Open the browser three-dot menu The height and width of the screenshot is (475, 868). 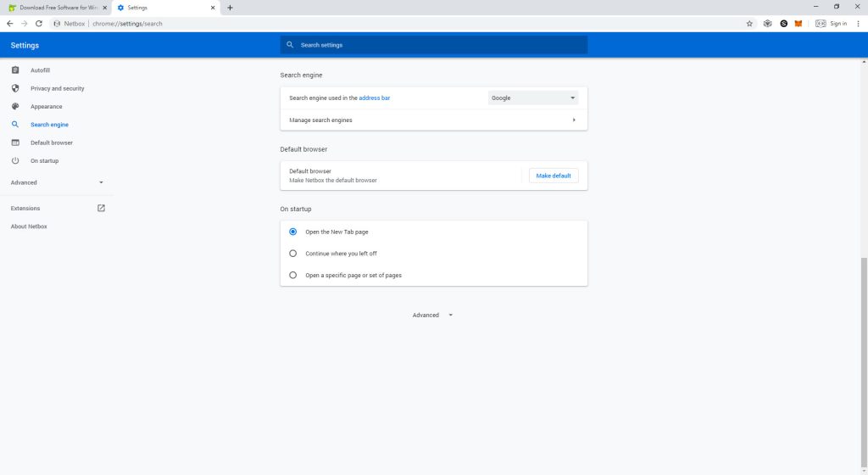point(858,24)
